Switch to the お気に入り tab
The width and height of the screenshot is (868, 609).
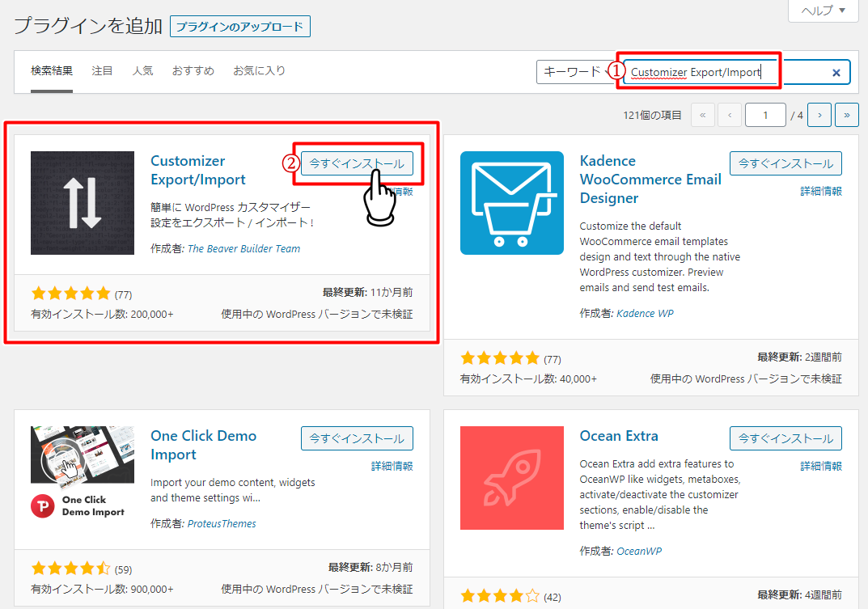[x=259, y=71]
